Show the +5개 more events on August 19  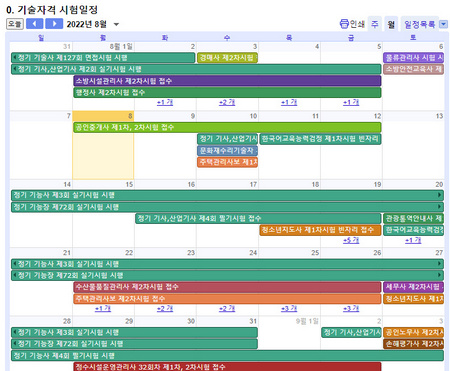coord(351,240)
